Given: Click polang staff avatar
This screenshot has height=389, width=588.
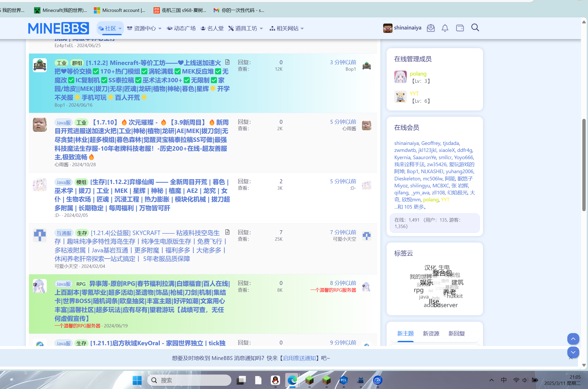Looking at the screenshot, I should (401, 77).
